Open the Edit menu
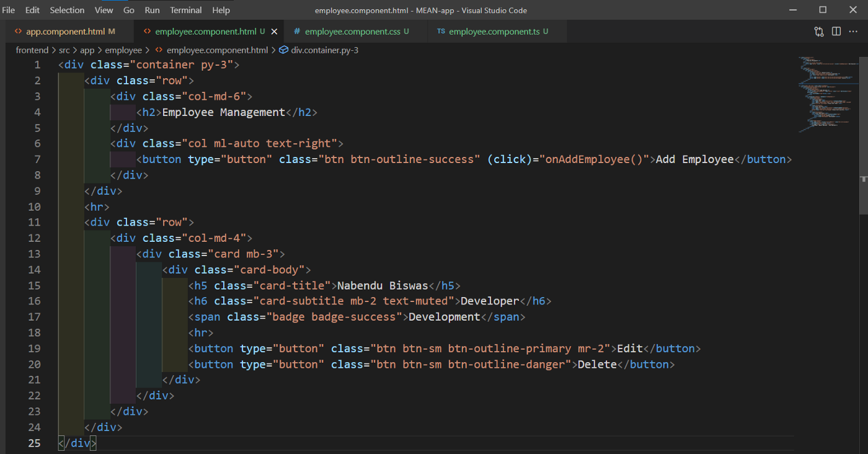Screen dimensions: 868x454 [32, 10]
